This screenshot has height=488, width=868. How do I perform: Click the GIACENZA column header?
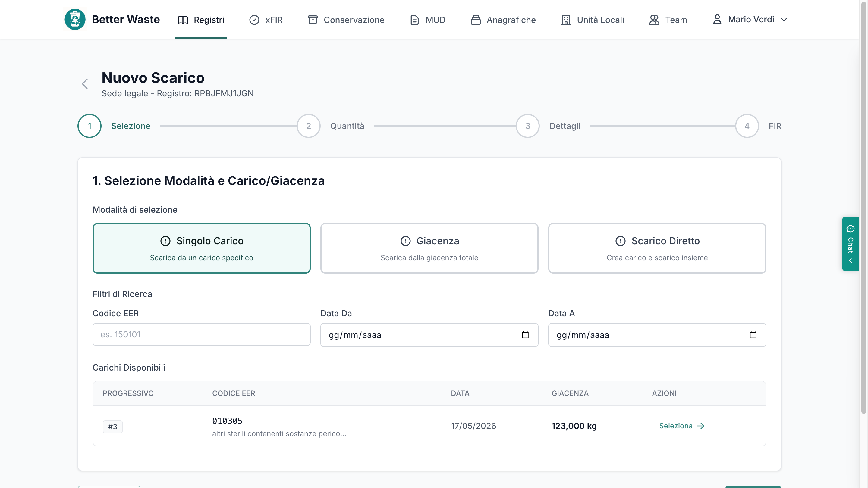tap(570, 393)
